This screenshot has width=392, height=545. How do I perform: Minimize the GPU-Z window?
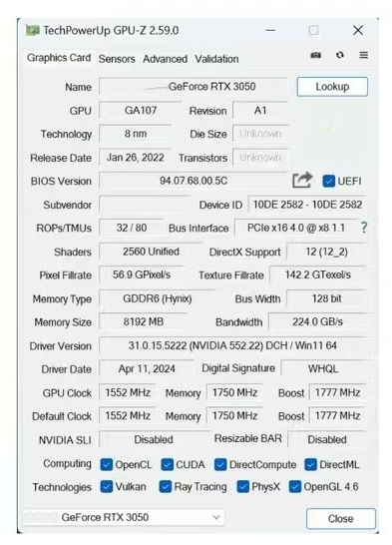pyautogui.click(x=270, y=30)
